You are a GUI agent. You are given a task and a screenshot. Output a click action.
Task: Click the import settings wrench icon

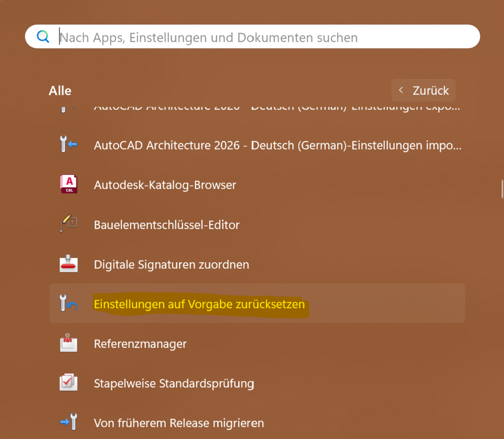pos(68,145)
